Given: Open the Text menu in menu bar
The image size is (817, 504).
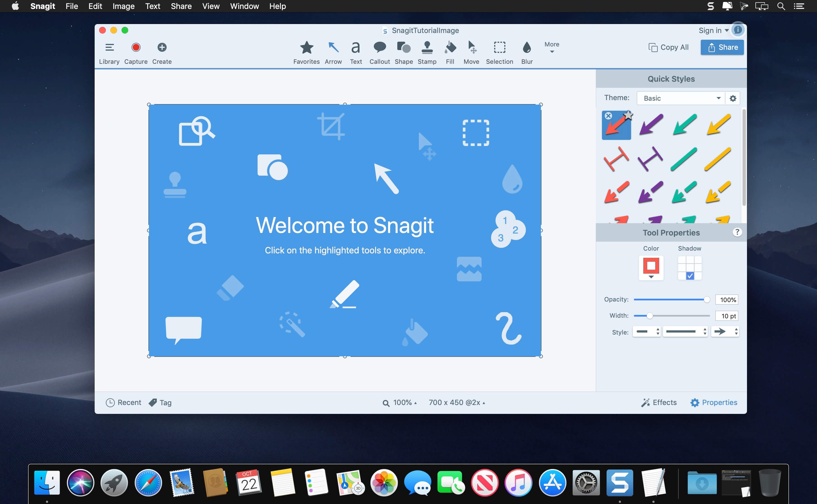Looking at the screenshot, I should tap(152, 6).
